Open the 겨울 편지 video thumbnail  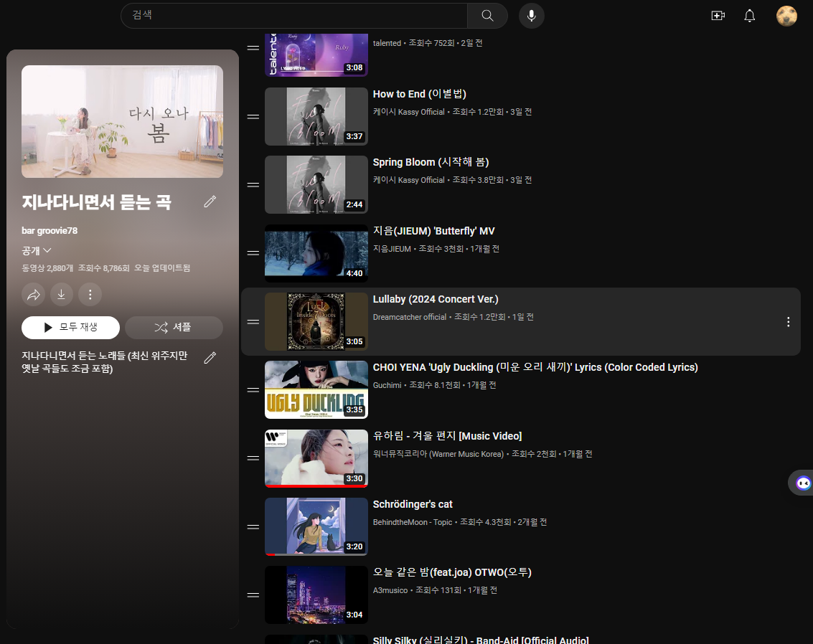click(316, 458)
